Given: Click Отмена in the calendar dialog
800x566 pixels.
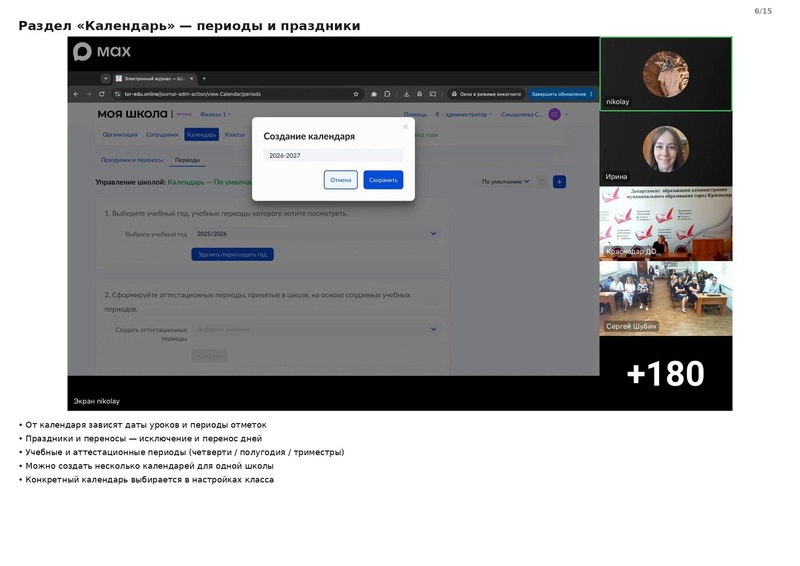Looking at the screenshot, I should click(340, 180).
